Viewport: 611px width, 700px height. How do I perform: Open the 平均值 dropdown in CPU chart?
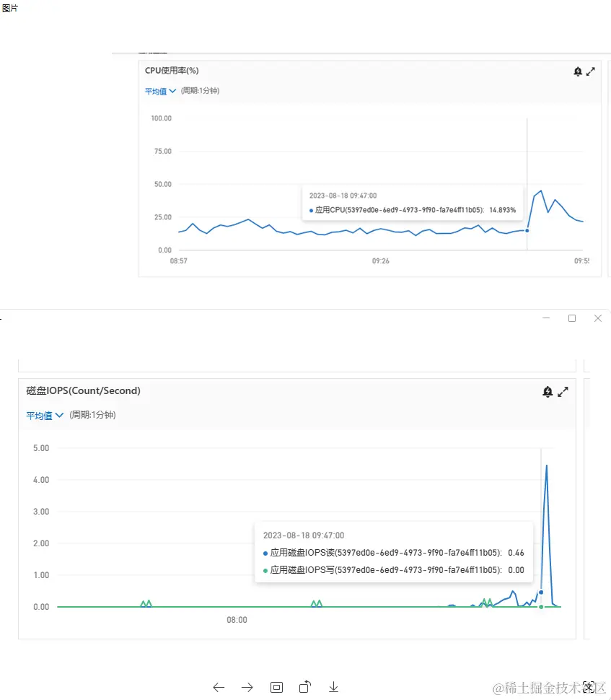point(160,92)
